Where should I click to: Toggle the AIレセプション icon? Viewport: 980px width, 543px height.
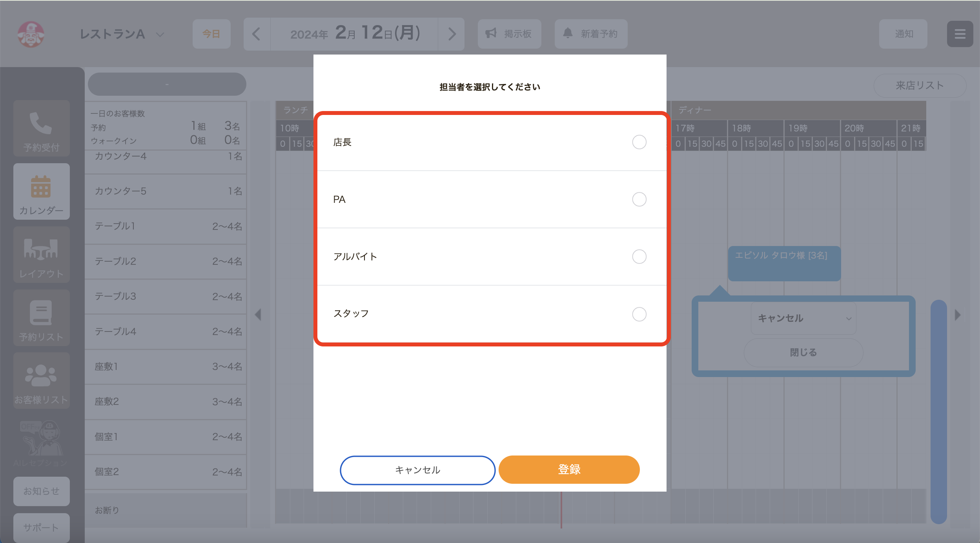pos(41,443)
